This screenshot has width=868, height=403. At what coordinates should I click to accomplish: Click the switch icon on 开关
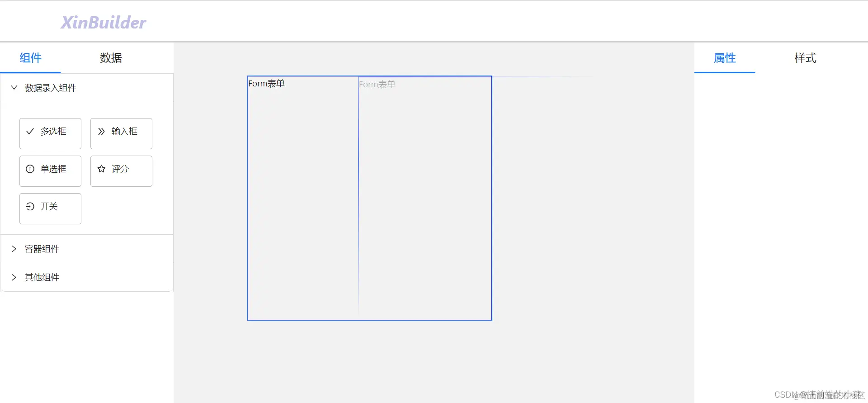tap(30, 206)
